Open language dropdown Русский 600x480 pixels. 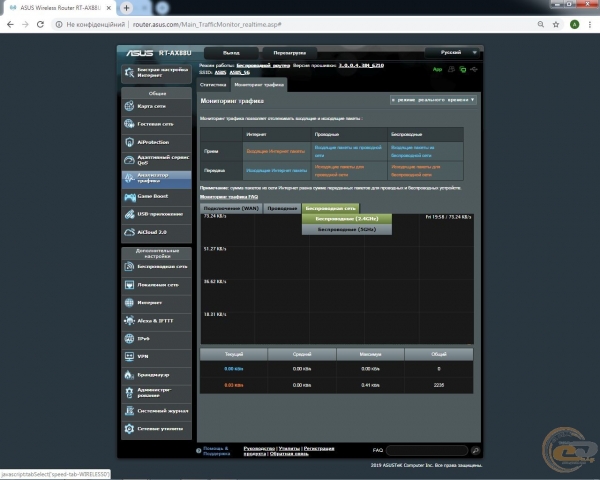click(453, 52)
